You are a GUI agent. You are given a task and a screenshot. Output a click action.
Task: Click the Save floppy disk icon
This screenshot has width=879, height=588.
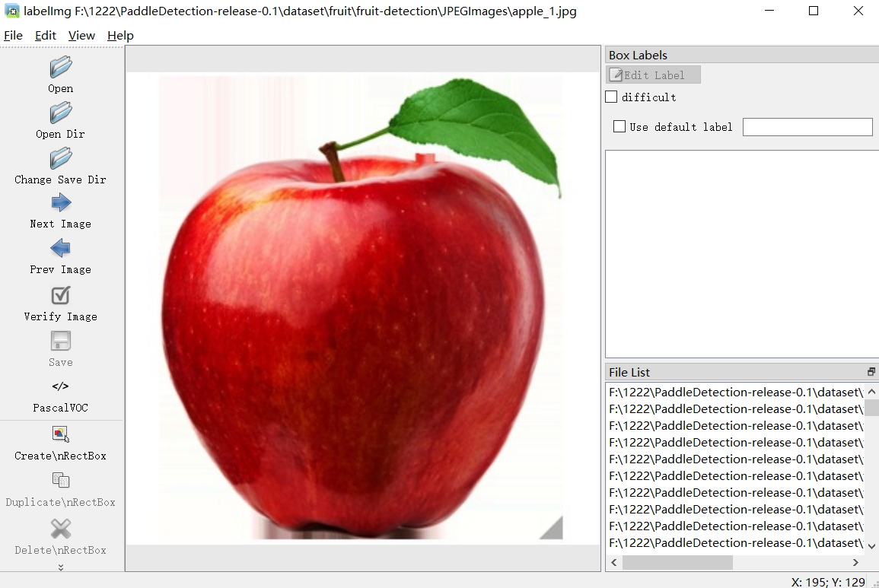[61, 341]
